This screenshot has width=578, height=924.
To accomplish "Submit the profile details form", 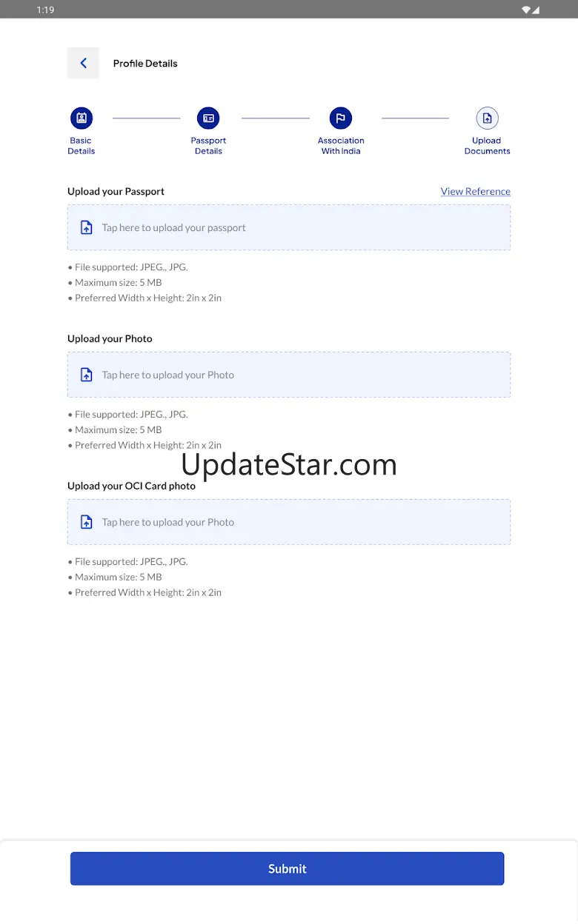I will pyautogui.click(x=288, y=868).
